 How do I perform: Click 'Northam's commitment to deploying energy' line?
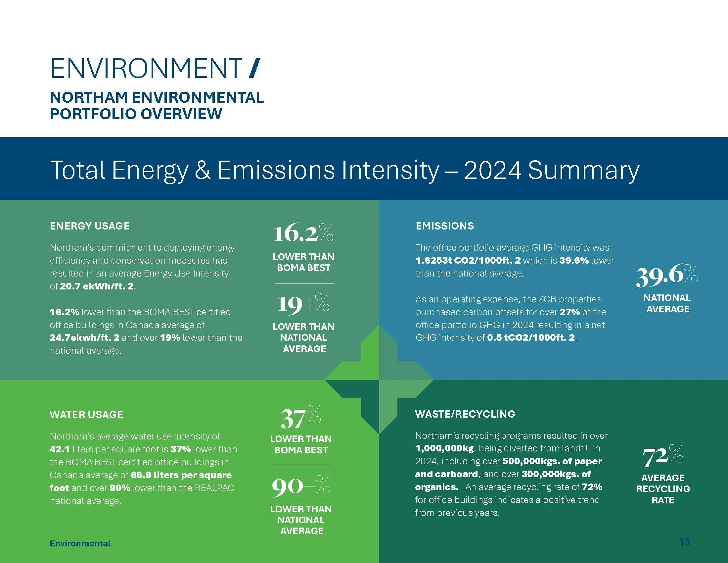(x=142, y=247)
